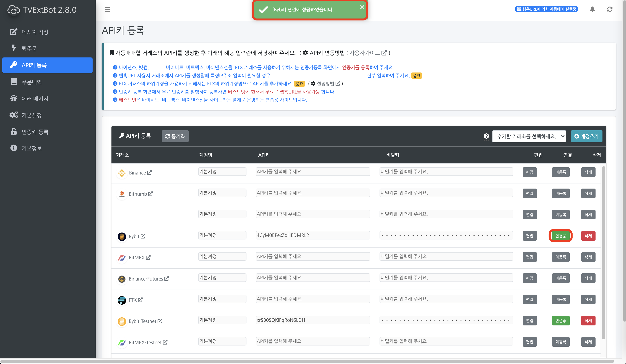This screenshot has width=626, height=364.
Task: Click the Binance exchange logo
Action: click(x=122, y=173)
